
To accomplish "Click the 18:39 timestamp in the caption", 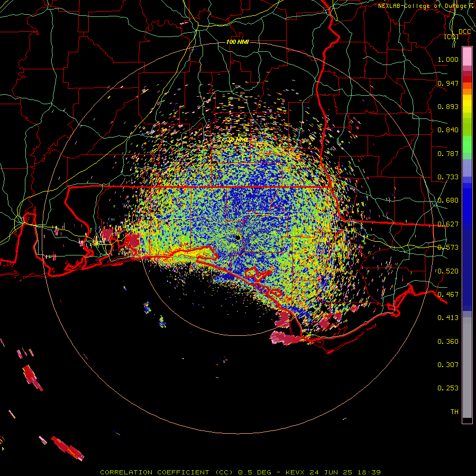I will click(369, 472).
